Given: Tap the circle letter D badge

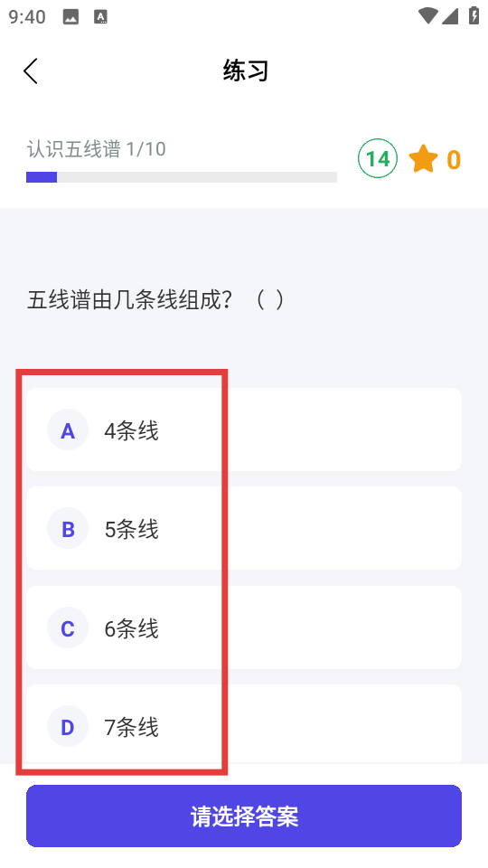Looking at the screenshot, I should coord(68,726).
